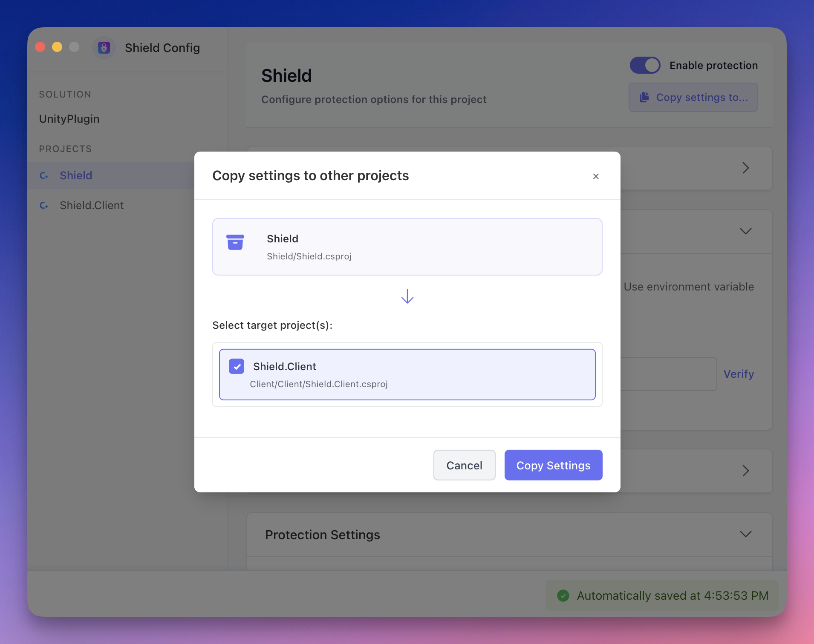
Task: Click the downward arrow between source and targets
Action: click(407, 296)
